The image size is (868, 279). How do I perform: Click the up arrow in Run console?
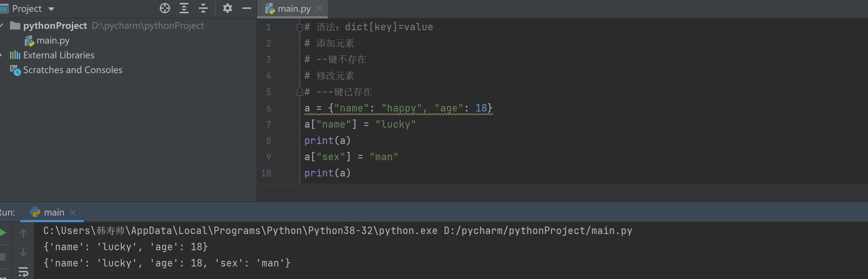click(23, 233)
